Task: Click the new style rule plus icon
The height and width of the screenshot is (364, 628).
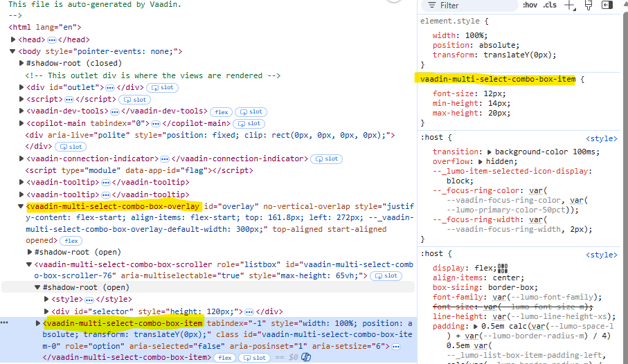Action: tap(570, 6)
